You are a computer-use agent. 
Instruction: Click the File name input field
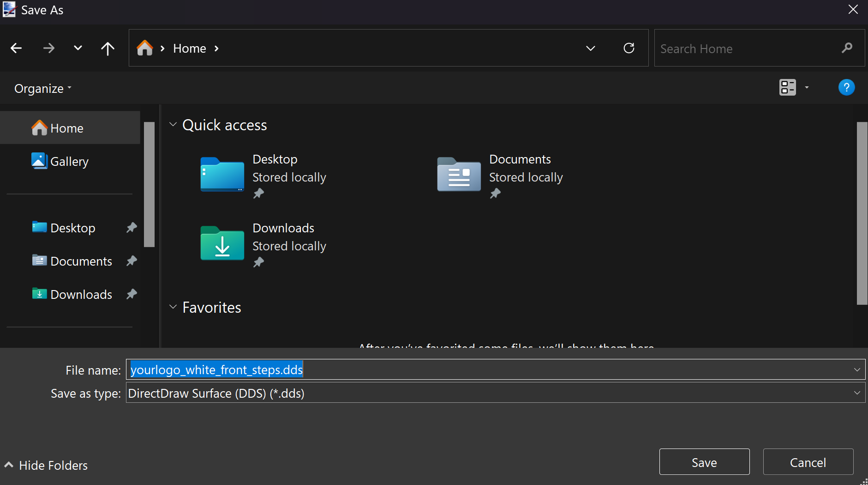[x=489, y=370]
